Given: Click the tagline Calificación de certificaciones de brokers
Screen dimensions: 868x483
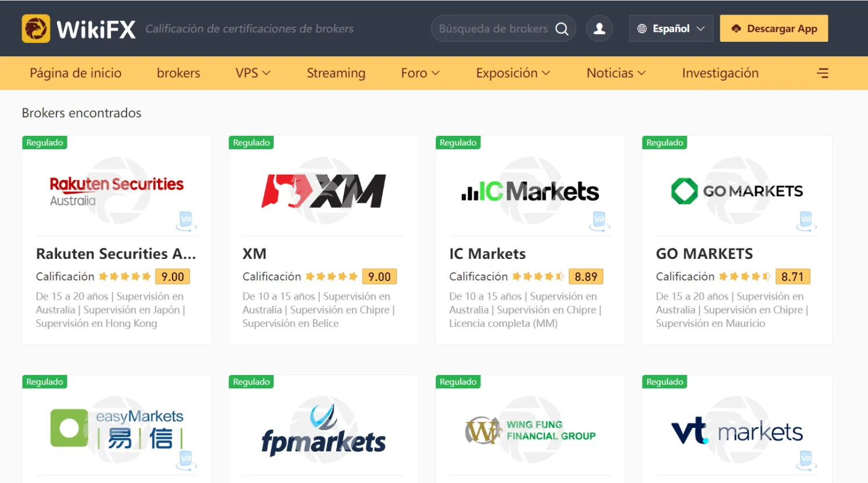Looking at the screenshot, I should 249,29.
